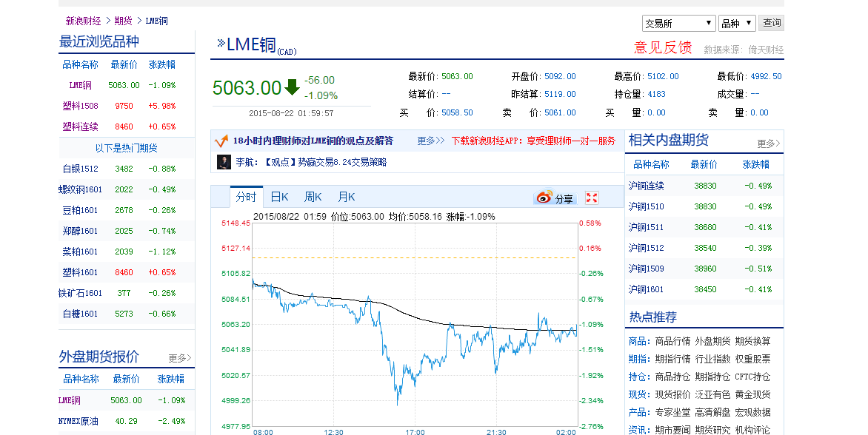Click 行业指数 link
868x435 pixels.
point(712,360)
